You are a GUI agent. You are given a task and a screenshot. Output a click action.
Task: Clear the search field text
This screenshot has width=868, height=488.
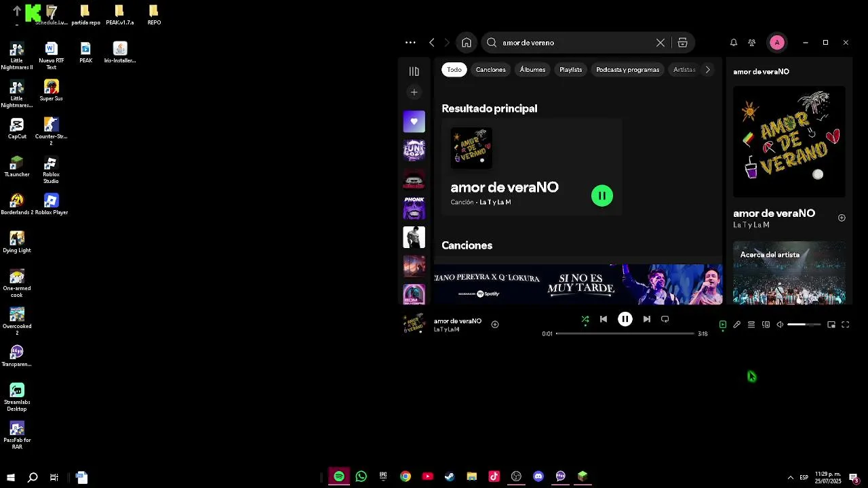[x=660, y=43]
